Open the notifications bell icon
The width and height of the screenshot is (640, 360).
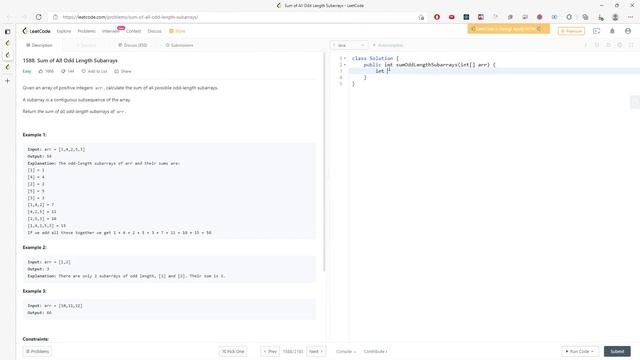click(x=612, y=31)
